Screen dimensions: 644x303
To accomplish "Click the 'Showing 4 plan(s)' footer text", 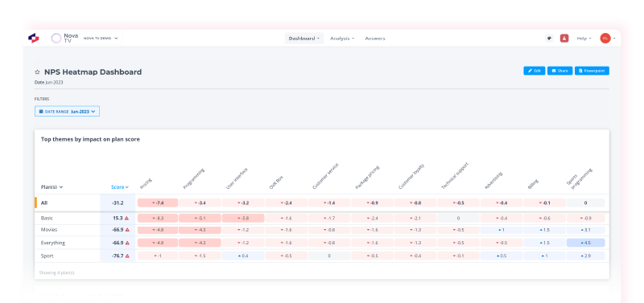I will point(56,272).
